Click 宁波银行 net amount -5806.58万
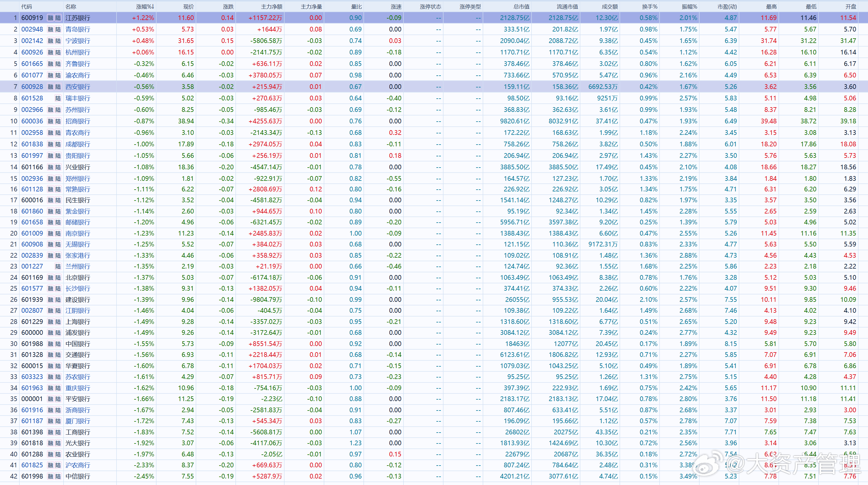This screenshot has width=868, height=485. coord(266,41)
